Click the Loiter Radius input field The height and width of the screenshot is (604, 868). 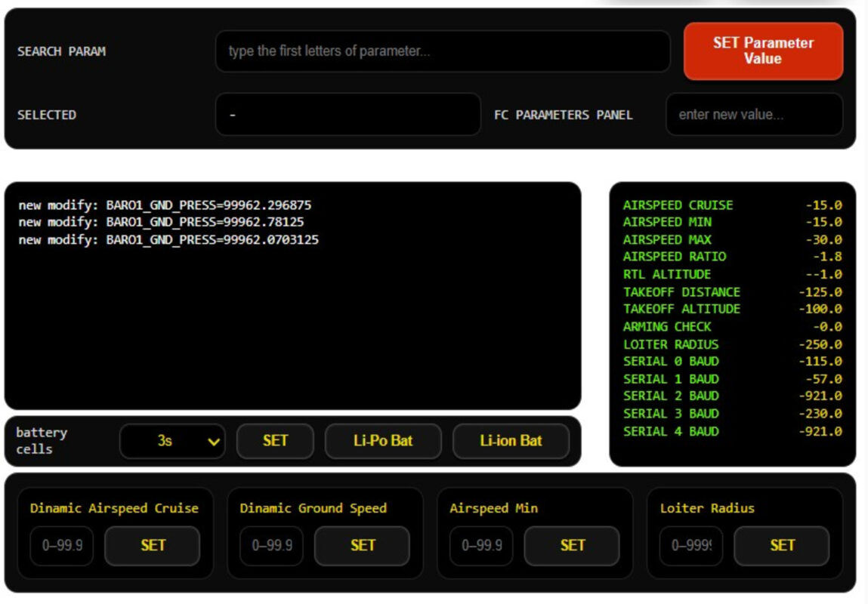click(690, 545)
